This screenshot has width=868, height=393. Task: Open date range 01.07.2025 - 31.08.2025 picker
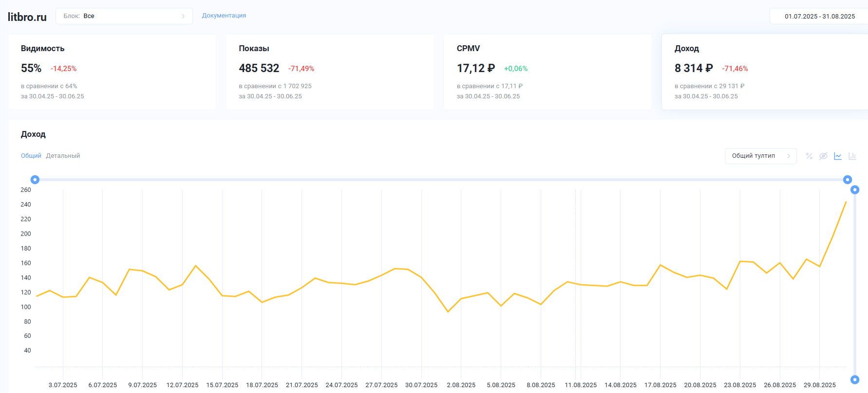click(819, 16)
